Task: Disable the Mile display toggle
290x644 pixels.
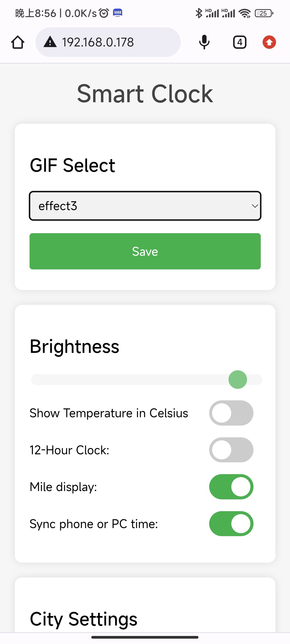Action: click(231, 487)
